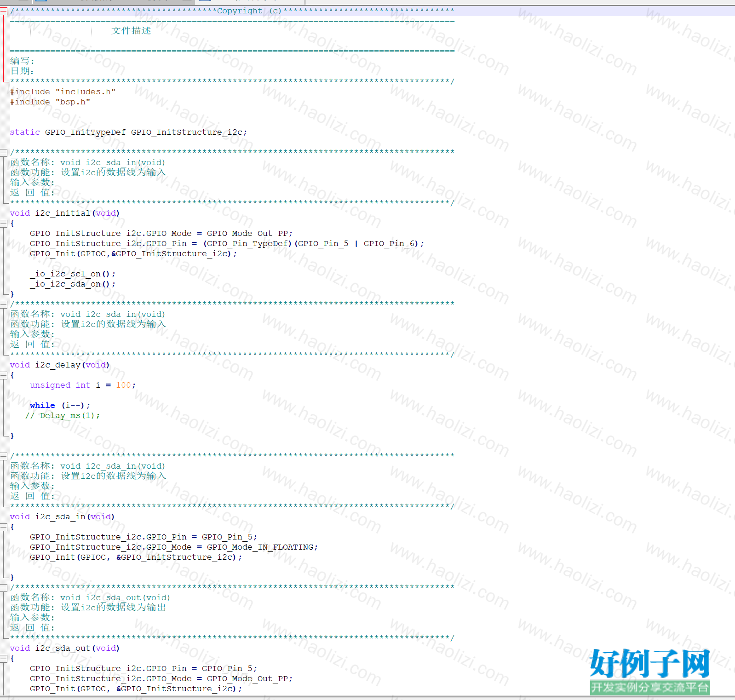This screenshot has width=735, height=700.
Task: Click the line #include "includes.h"
Action: pyautogui.click(x=63, y=92)
